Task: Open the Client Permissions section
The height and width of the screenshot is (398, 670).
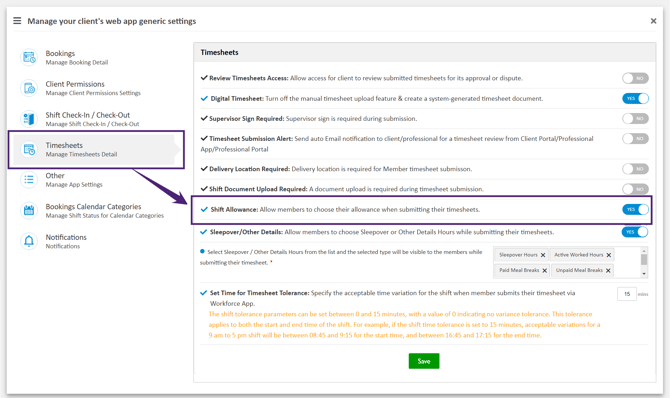Action: pyautogui.click(x=94, y=88)
